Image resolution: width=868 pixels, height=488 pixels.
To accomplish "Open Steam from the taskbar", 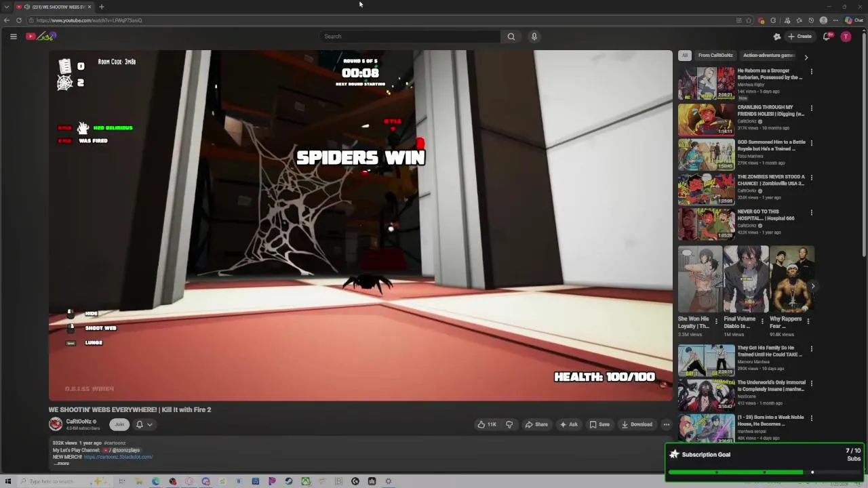I will pos(289,481).
